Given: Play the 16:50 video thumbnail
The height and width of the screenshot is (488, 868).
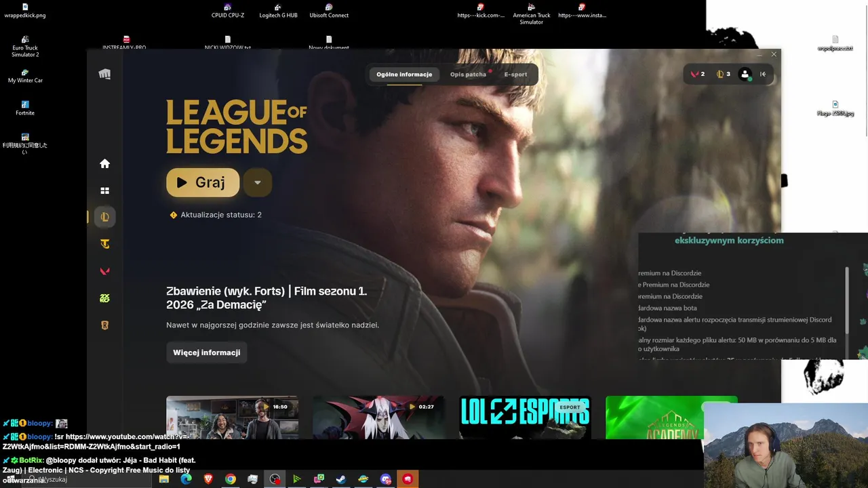Looking at the screenshot, I should [232, 418].
